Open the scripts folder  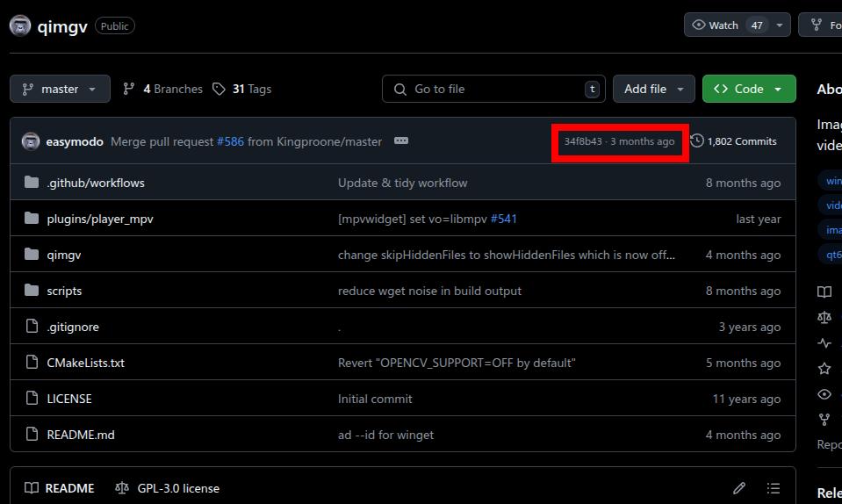(x=64, y=291)
